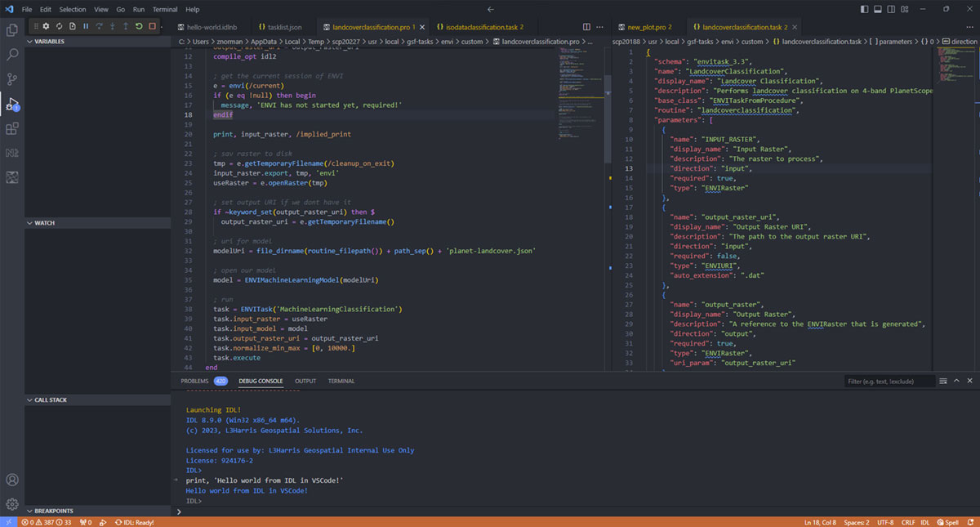Open the Explorer view in activity bar
This screenshot has height=527, width=980.
12,30
